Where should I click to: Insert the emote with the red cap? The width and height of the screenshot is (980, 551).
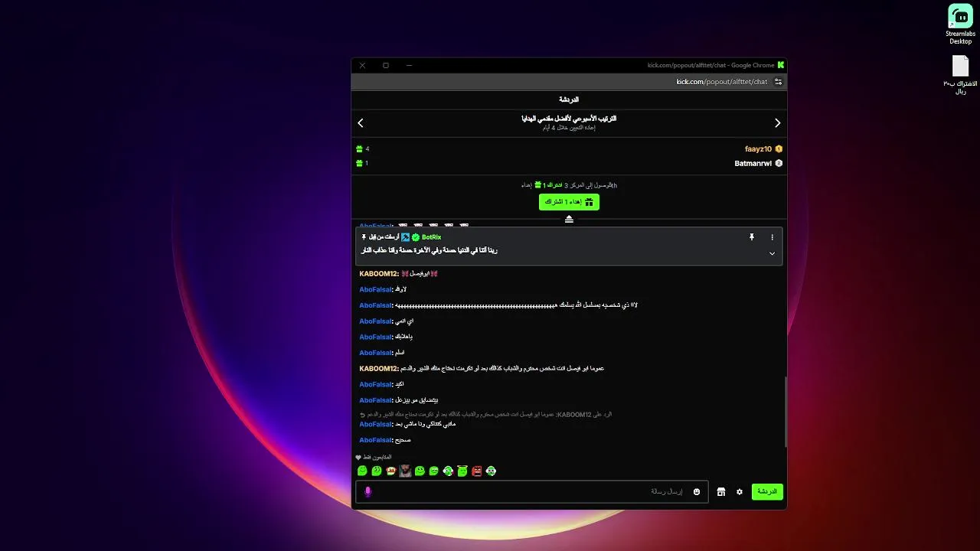(x=390, y=471)
